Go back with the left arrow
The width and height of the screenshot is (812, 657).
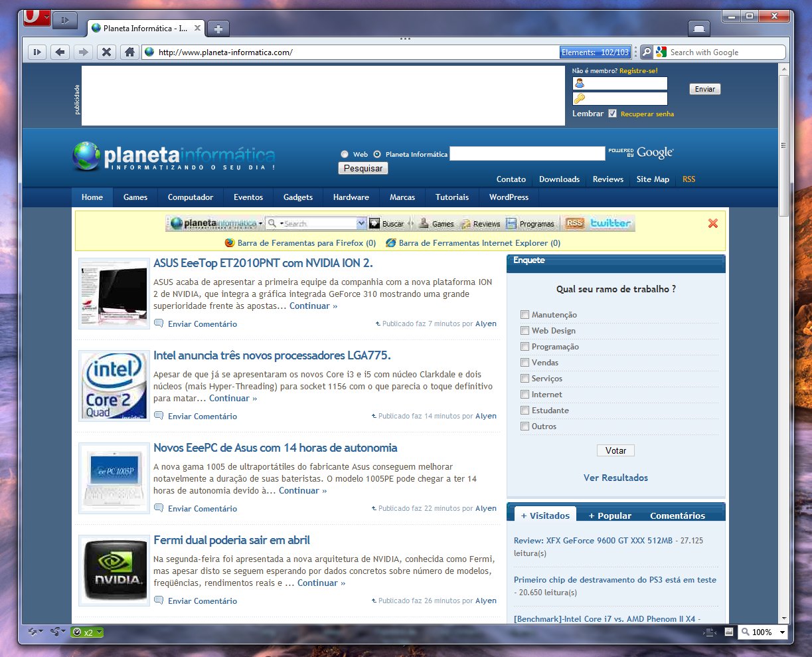pos(60,52)
